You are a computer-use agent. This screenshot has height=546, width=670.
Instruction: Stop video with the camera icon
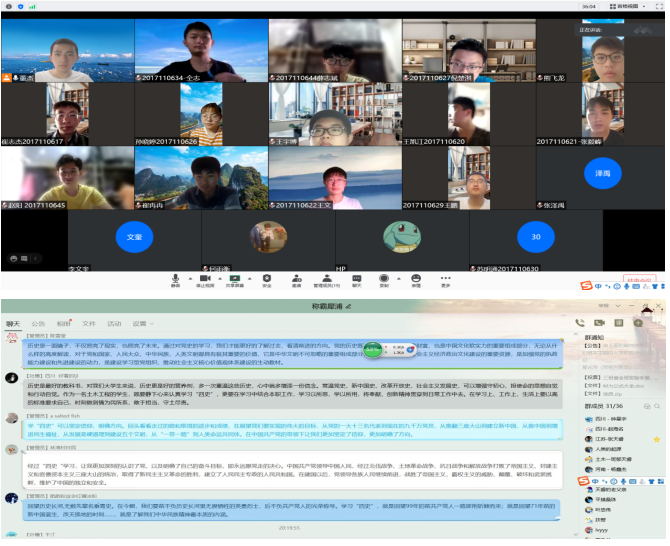pos(205,278)
